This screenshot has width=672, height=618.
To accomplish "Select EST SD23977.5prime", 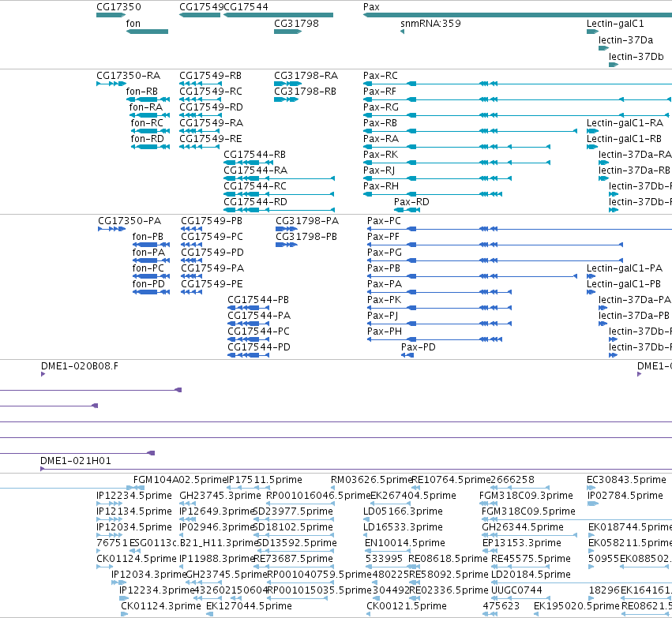I will 294,519.
